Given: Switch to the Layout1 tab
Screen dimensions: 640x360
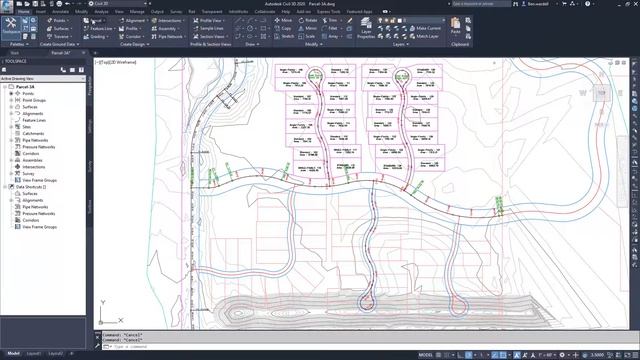Looking at the screenshot, I should [x=33, y=353].
